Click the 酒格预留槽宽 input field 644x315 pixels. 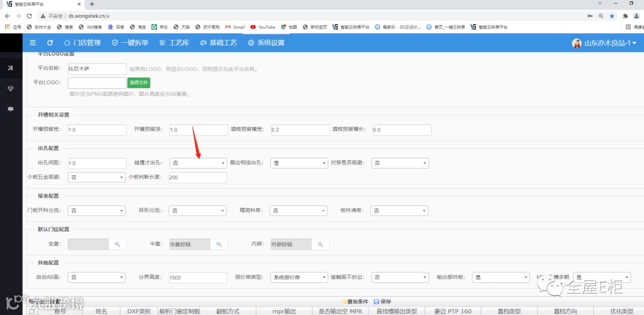click(x=300, y=130)
